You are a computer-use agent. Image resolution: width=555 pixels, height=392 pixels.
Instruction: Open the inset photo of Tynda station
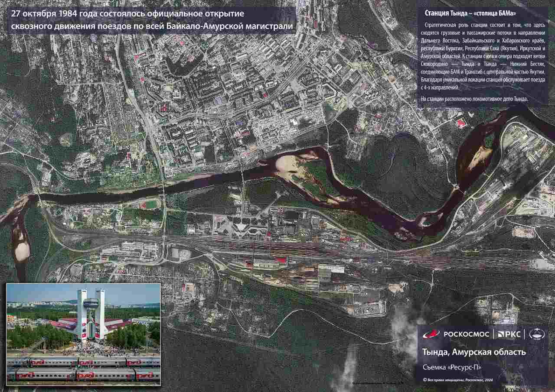[x=83, y=334]
